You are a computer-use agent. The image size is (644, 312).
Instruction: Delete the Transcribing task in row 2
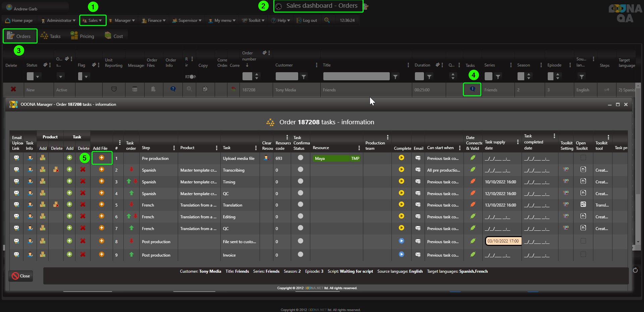[83, 170]
